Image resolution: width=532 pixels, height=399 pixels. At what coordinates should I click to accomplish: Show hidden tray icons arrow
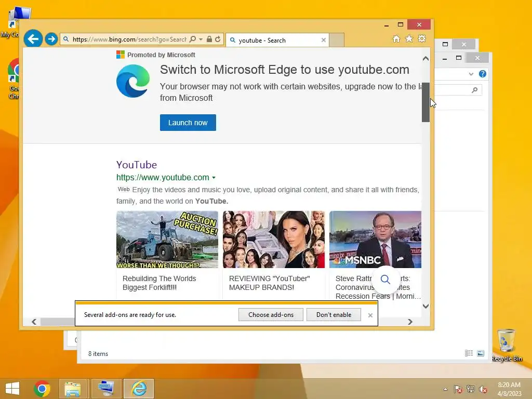point(445,389)
